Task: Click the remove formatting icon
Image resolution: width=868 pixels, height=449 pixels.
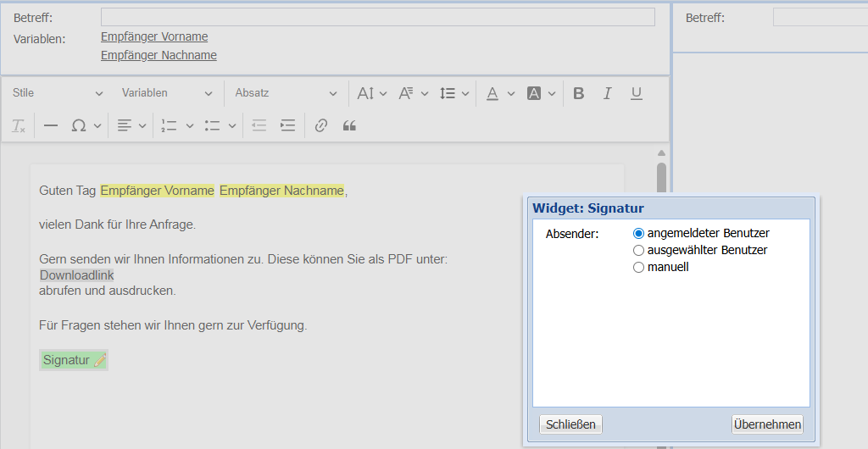Action: [x=19, y=126]
